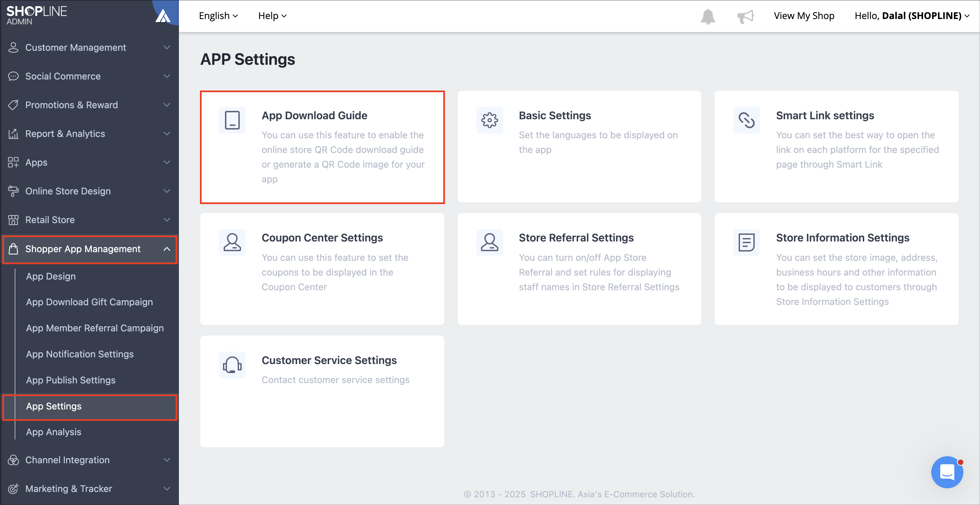Expand Social Commerce chevron

coord(167,76)
